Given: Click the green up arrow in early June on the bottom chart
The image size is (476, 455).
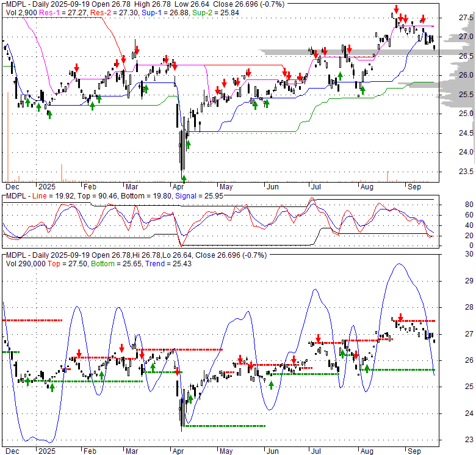Looking at the screenshot, I should click(x=271, y=385).
